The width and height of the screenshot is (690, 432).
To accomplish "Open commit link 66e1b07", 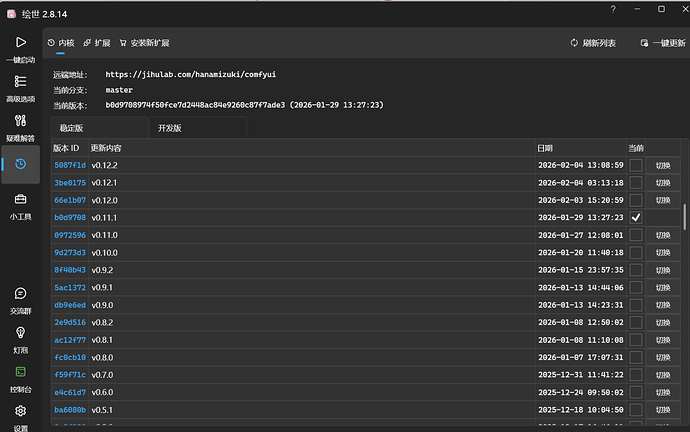I will (70, 200).
